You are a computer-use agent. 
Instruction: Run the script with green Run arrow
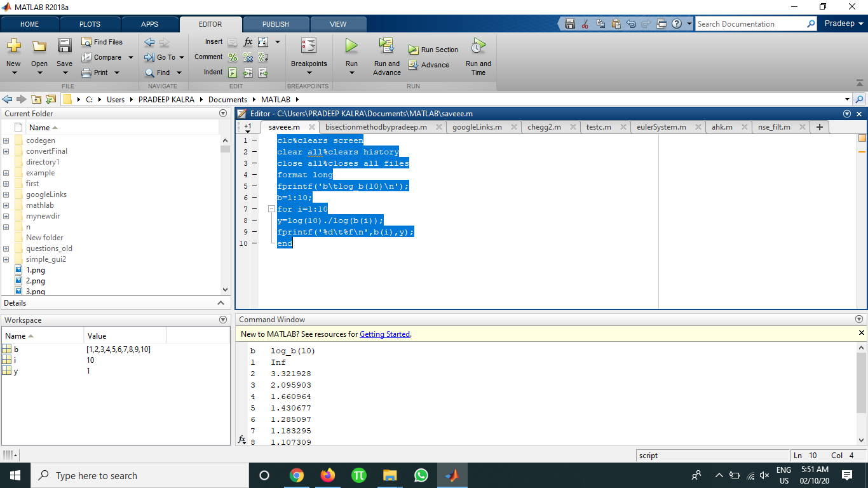pyautogui.click(x=351, y=46)
